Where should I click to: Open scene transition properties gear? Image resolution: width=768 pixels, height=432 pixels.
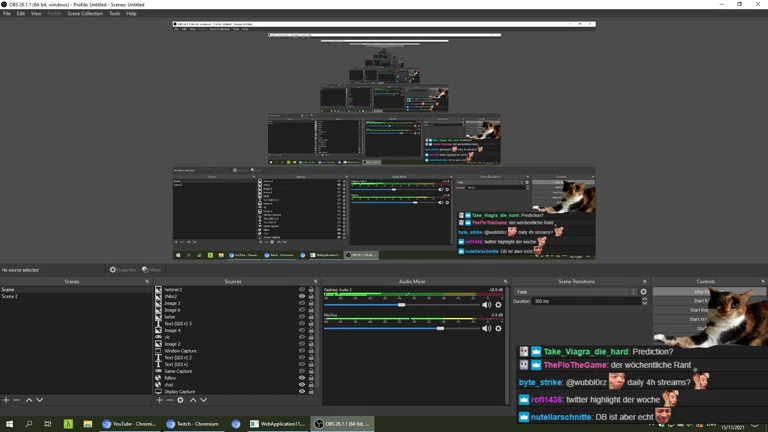643,292
